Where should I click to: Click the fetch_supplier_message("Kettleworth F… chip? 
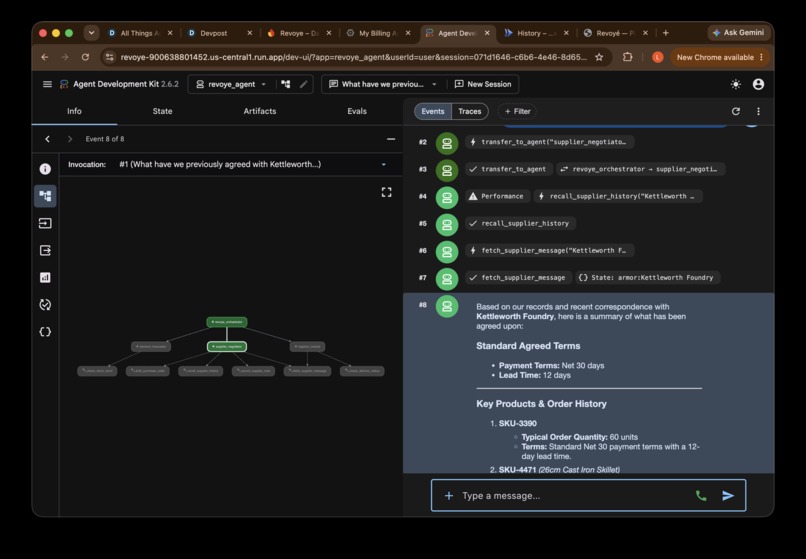point(549,250)
